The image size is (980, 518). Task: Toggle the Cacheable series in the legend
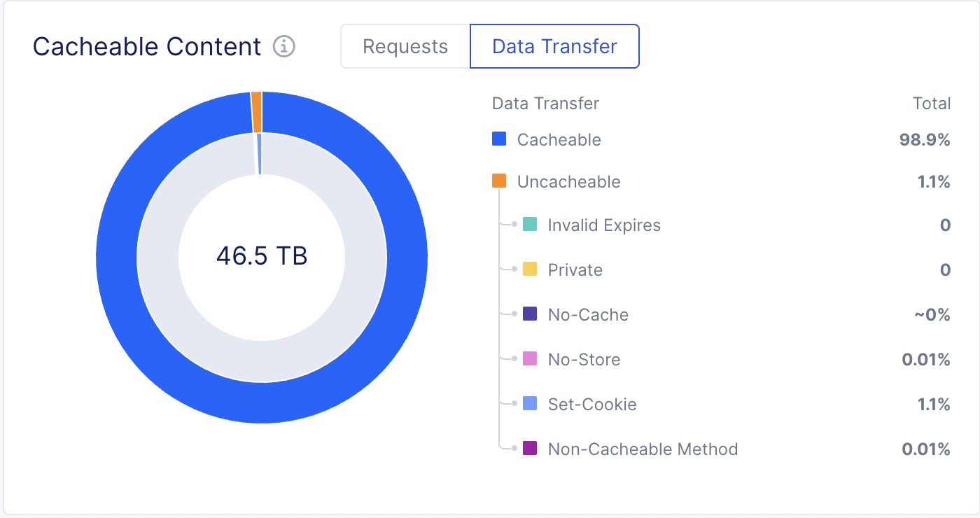pyautogui.click(x=557, y=139)
